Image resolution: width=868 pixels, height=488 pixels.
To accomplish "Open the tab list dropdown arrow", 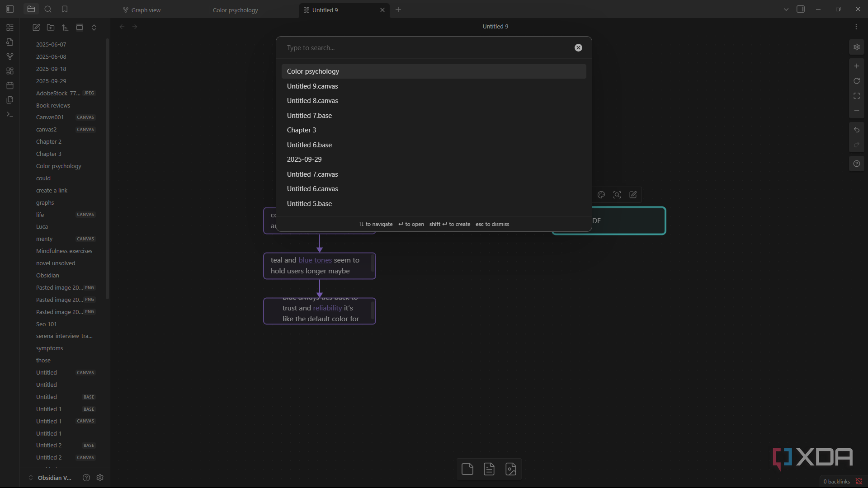I will click(x=786, y=9).
